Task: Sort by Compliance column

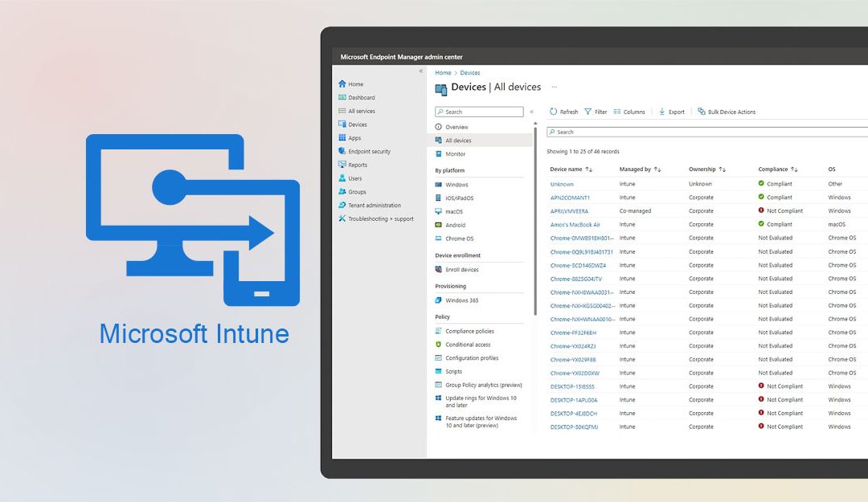Action: (x=778, y=169)
